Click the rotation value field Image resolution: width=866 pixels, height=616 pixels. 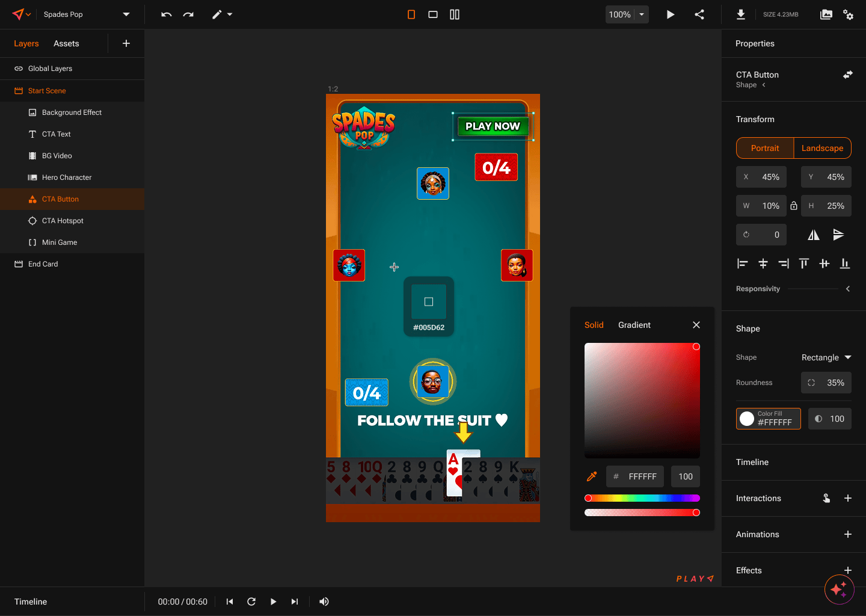point(761,235)
